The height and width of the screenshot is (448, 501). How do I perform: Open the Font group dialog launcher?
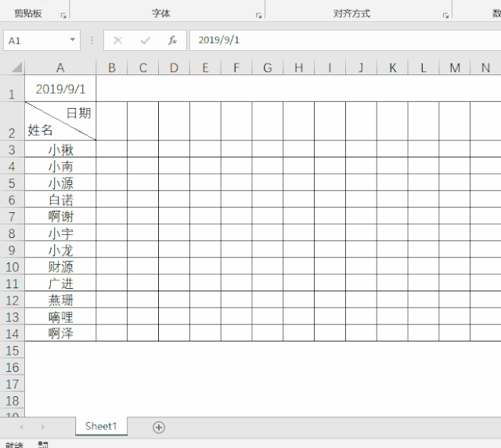click(x=258, y=15)
